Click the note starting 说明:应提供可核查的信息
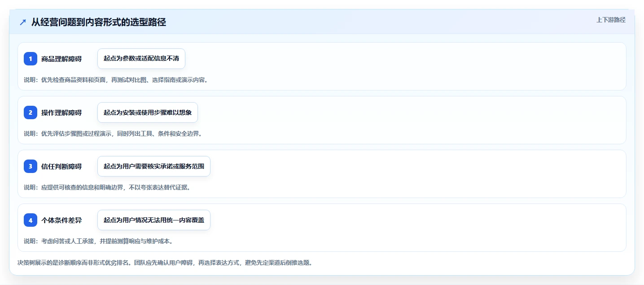 (x=107, y=187)
